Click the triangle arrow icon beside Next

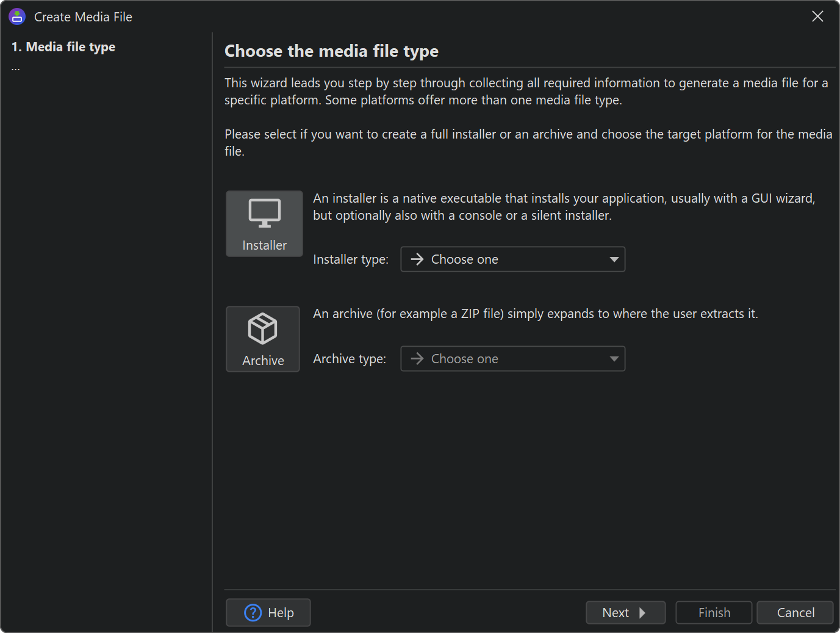coord(642,613)
